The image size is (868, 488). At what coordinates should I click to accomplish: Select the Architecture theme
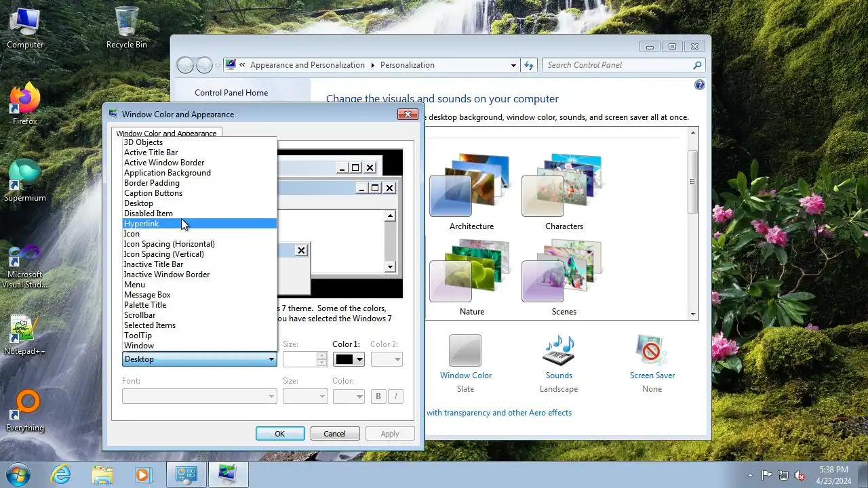(471, 192)
